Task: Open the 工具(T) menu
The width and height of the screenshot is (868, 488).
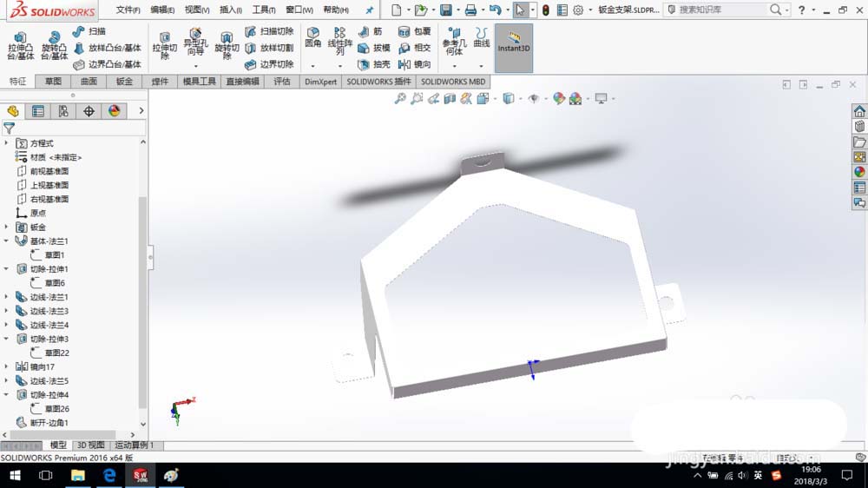Action: point(264,10)
